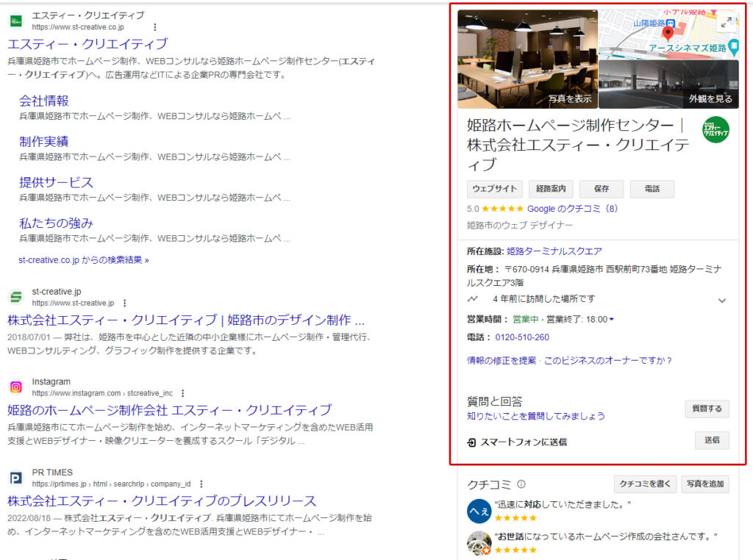The width and height of the screenshot is (753, 560).
Task: Click the business name heading 姫路ホームページ制作センター
Action: pyautogui.click(x=578, y=145)
